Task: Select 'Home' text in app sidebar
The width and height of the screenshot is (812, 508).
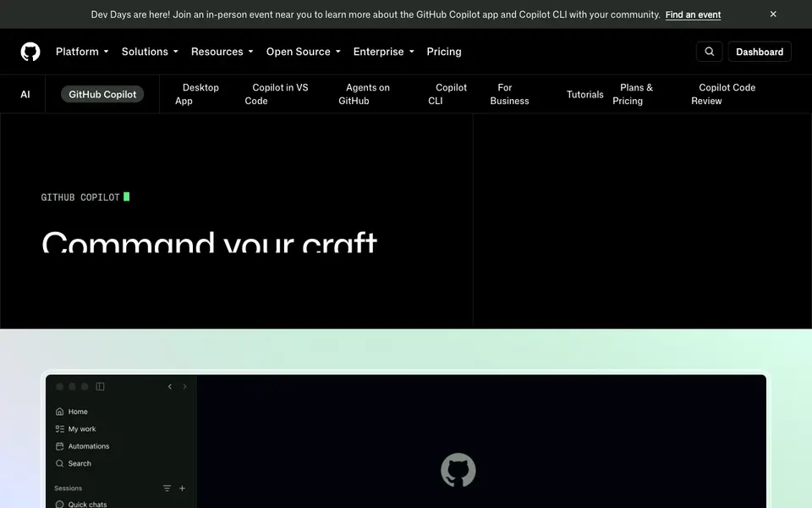Action: point(78,411)
